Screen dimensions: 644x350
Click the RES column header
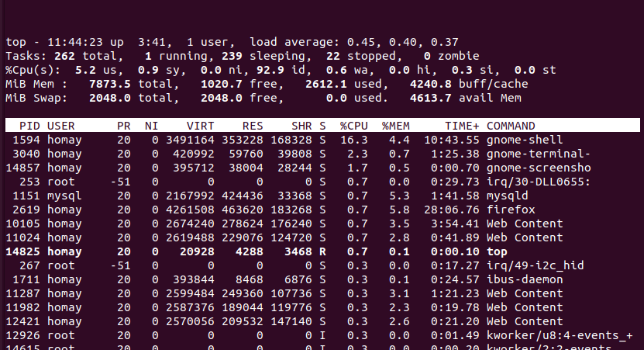[x=253, y=126]
